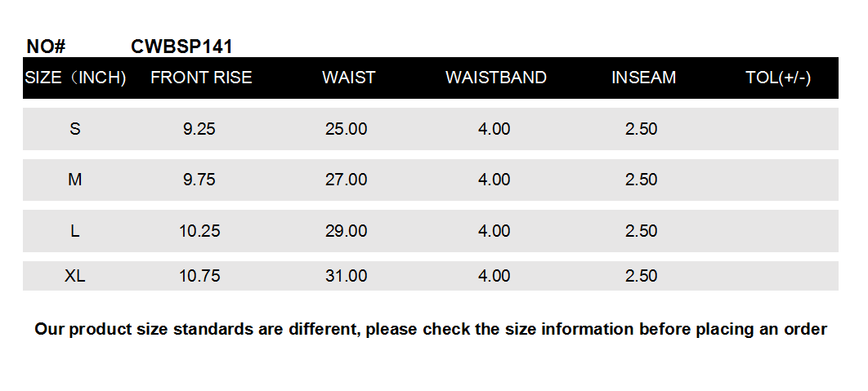Click the S size row label
This screenshot has height=391, width=868.
75,129
